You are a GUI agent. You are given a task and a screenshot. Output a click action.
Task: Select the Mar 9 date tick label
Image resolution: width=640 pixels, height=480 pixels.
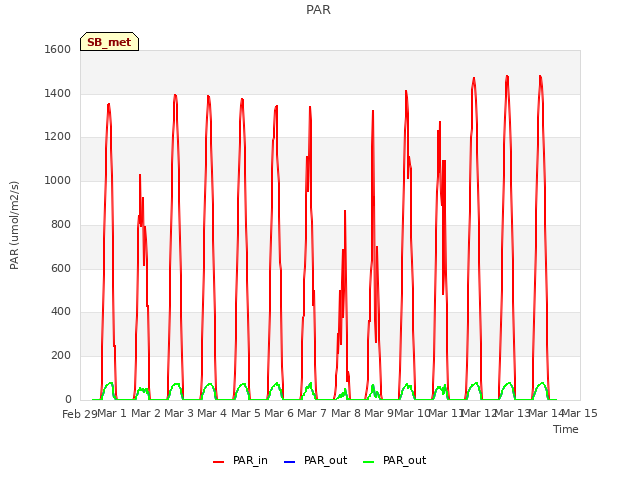pos(379,413)
